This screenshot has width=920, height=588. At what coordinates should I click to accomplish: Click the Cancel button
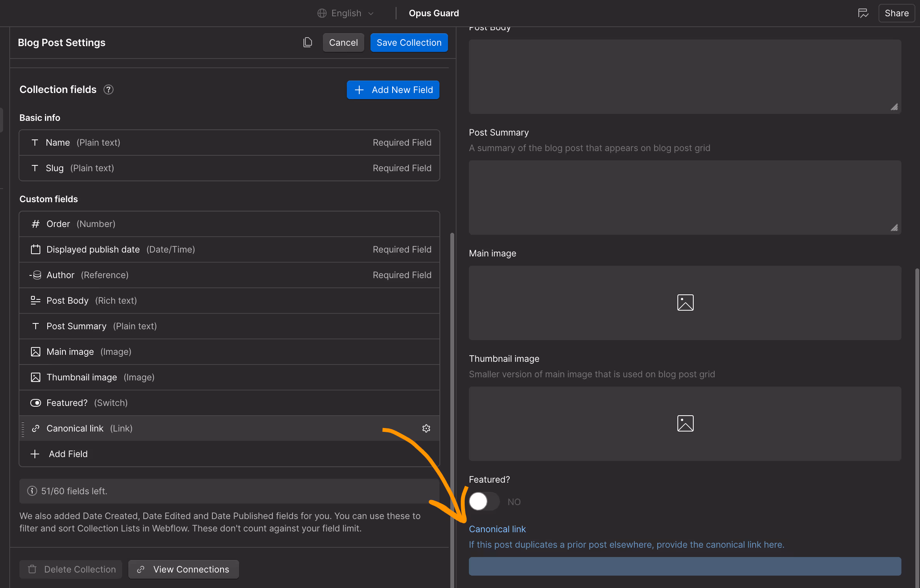(x=343, y=43)
